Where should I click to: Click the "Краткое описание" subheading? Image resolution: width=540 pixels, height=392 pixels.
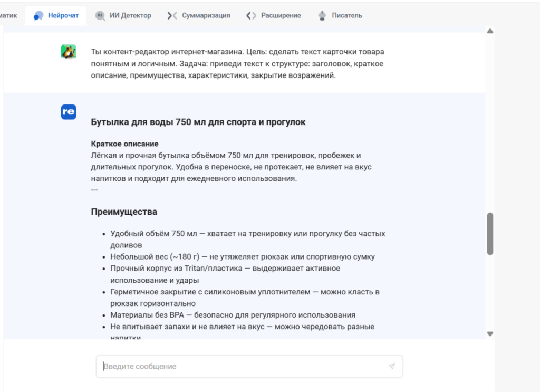coord(124,144)
